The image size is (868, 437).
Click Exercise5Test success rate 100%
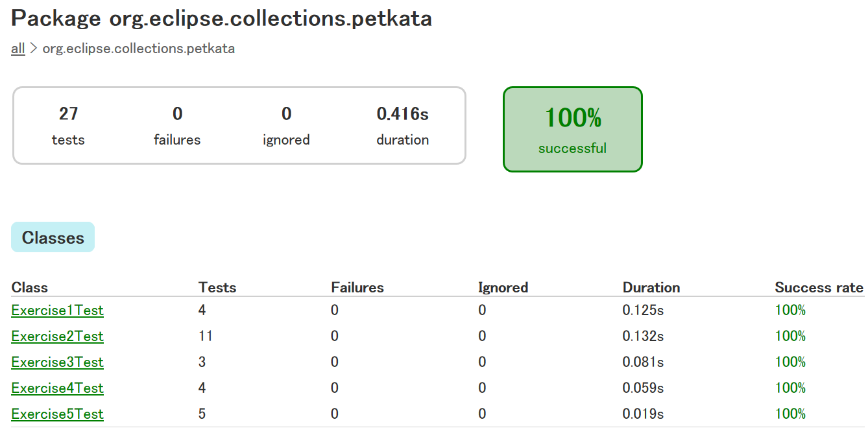click(x=790, y=414)
